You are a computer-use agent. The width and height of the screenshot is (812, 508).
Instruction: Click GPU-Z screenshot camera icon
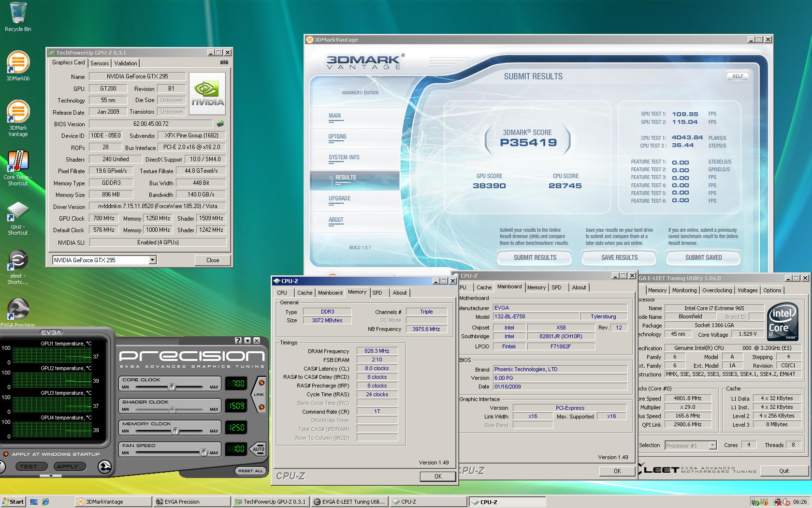tap(224, 62)
